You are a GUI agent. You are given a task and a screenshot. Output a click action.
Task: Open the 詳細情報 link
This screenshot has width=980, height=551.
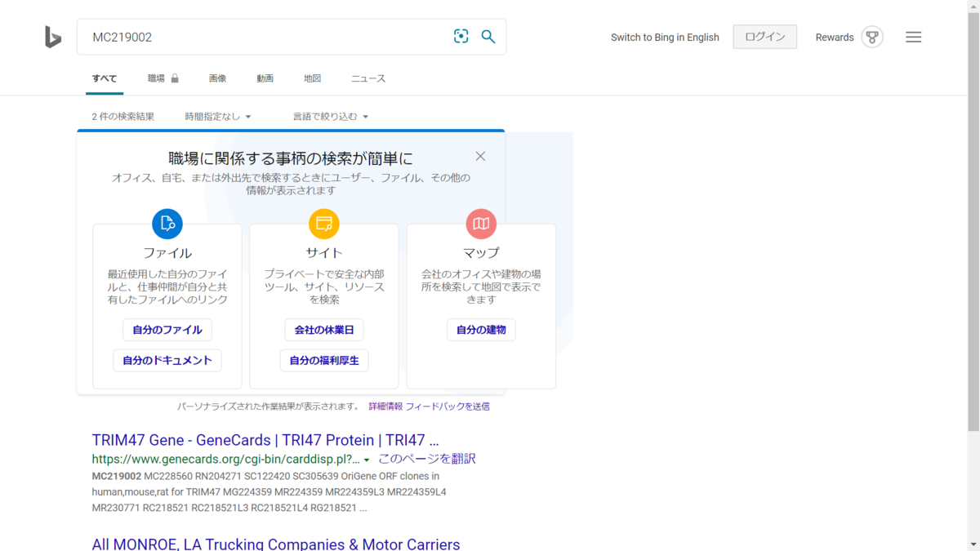pyautogui.click(x=385, y=406)
